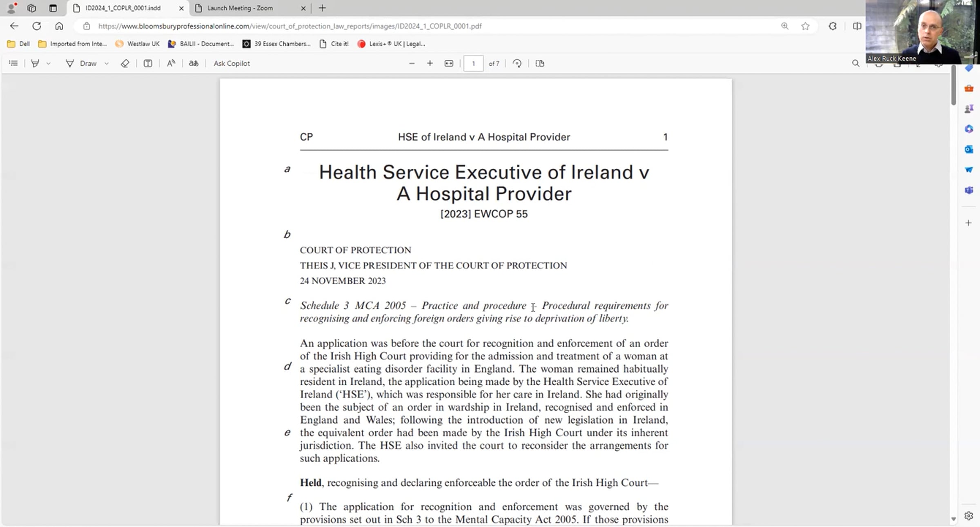Select the highlight tool icon

pyautogui.click(x=35, y=63)
